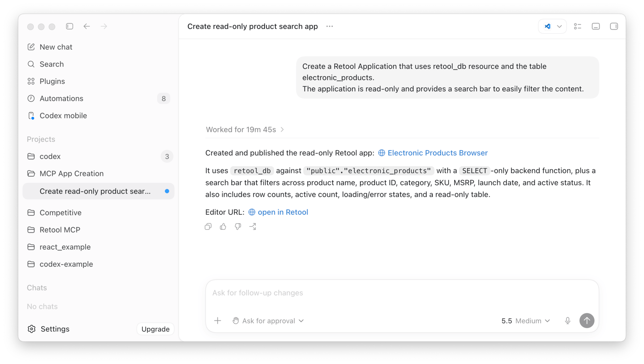Expand the editor chooser dropdown arrow

click(560, 27)
